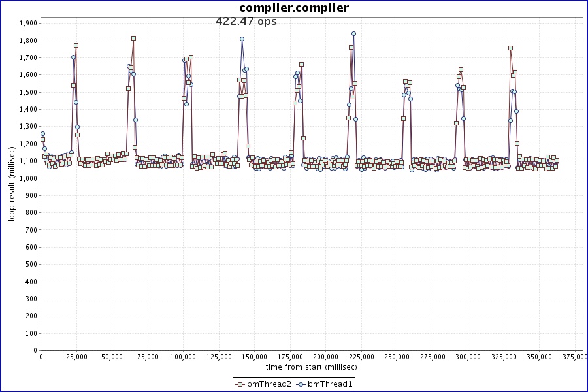Click the x-axis label time from start

[310, 368]
